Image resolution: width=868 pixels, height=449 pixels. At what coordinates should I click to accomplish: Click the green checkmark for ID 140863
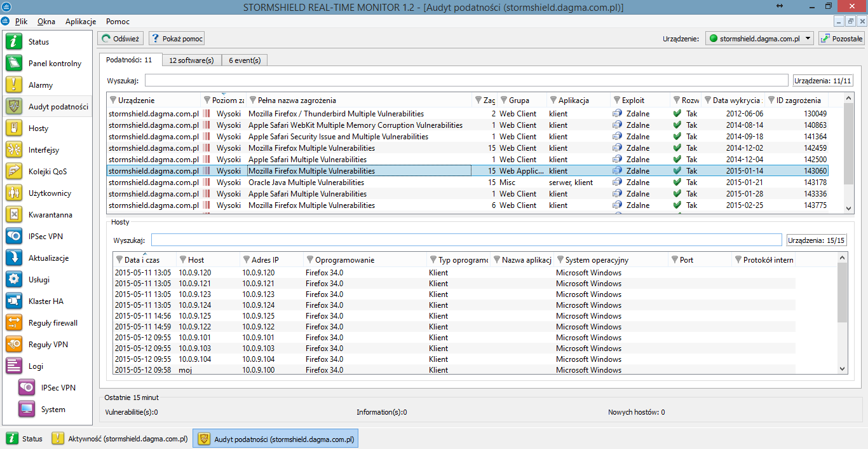677,125
